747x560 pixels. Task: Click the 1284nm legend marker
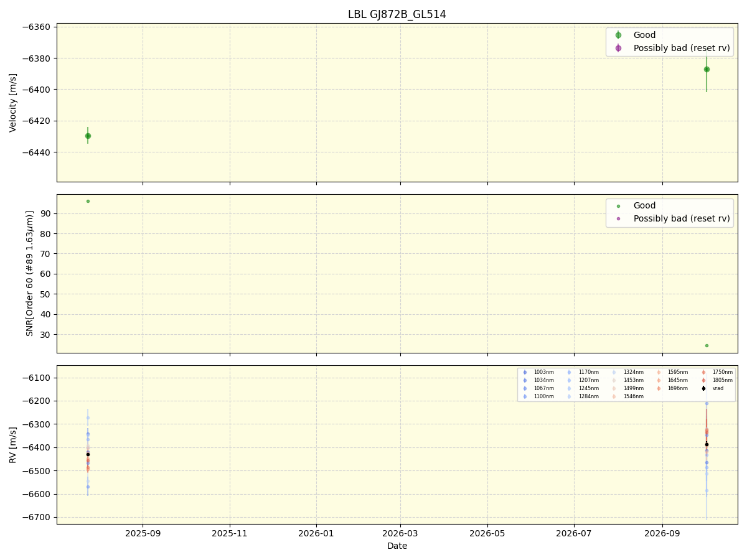coord(569,396)
